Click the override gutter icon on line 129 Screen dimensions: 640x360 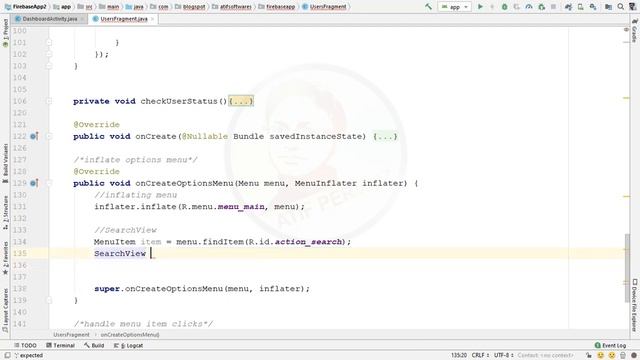(34, 183)
